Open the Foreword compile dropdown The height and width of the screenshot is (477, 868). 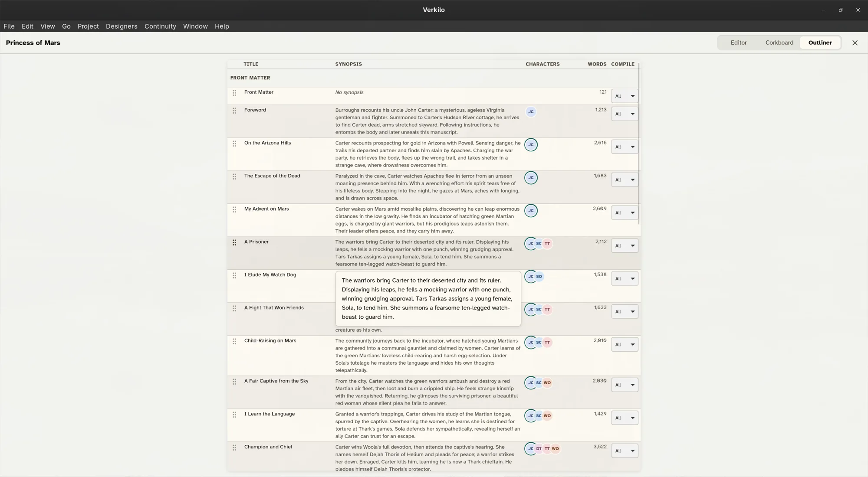[625, 114]
